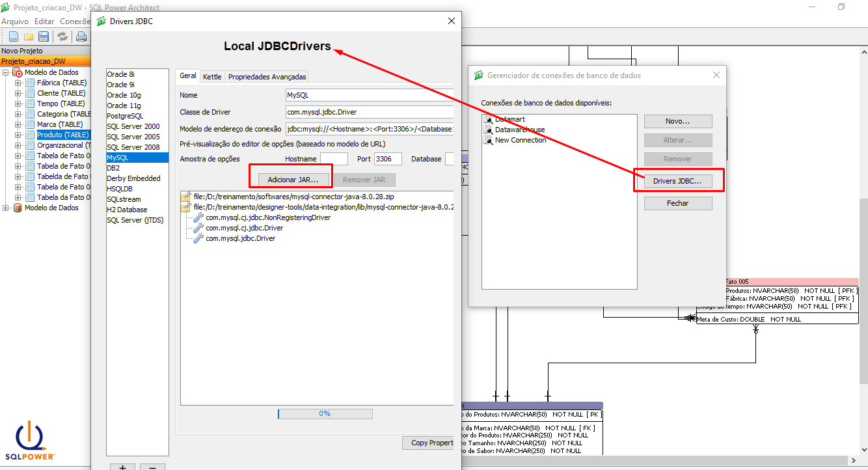Click the JAR icon beside mysql-connector-java-8.0.28.zip
This screenshot has height=470, width=868.
click(x=186, y=197)
